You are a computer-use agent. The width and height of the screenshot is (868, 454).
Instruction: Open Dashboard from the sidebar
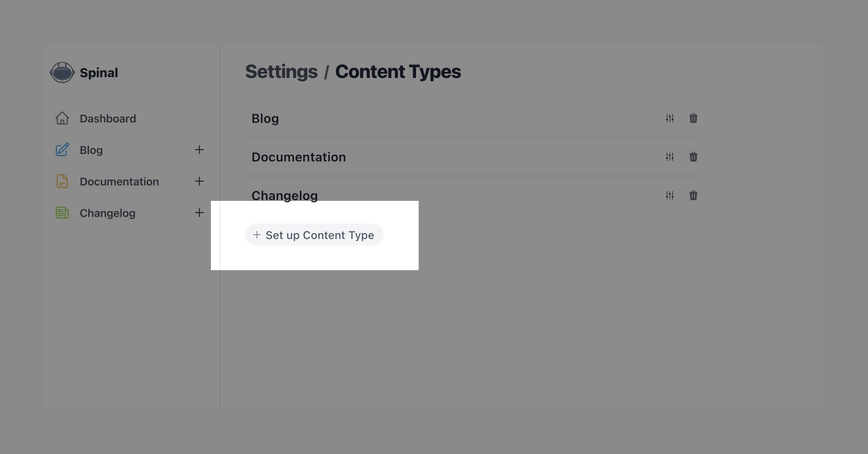[x=108, y=119]
